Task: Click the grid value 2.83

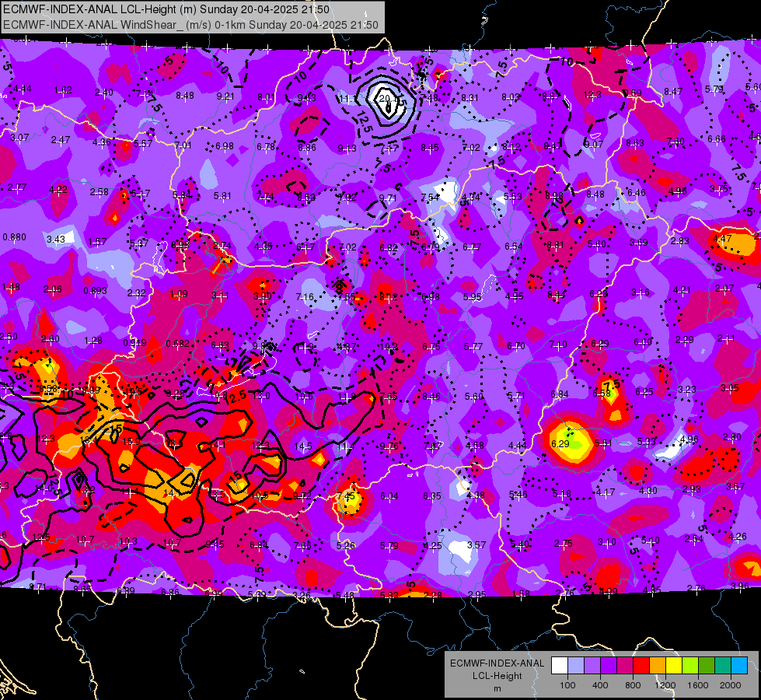Action: tap(680, 240)
